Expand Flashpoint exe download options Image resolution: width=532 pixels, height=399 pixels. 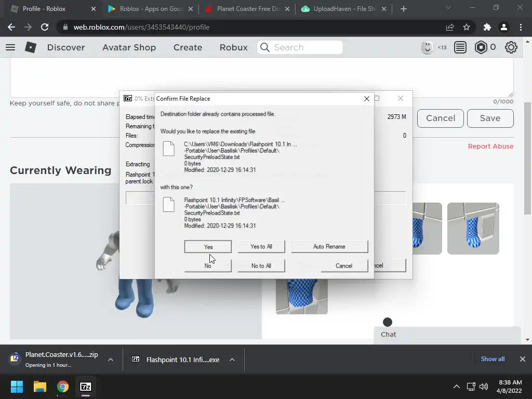232,360
